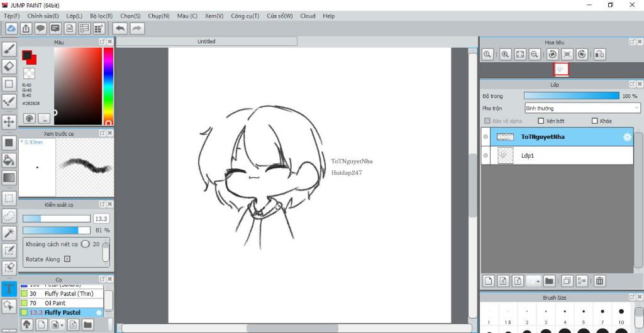
Task: Select the Select Pen tool
Action: [x=9, y=251]
